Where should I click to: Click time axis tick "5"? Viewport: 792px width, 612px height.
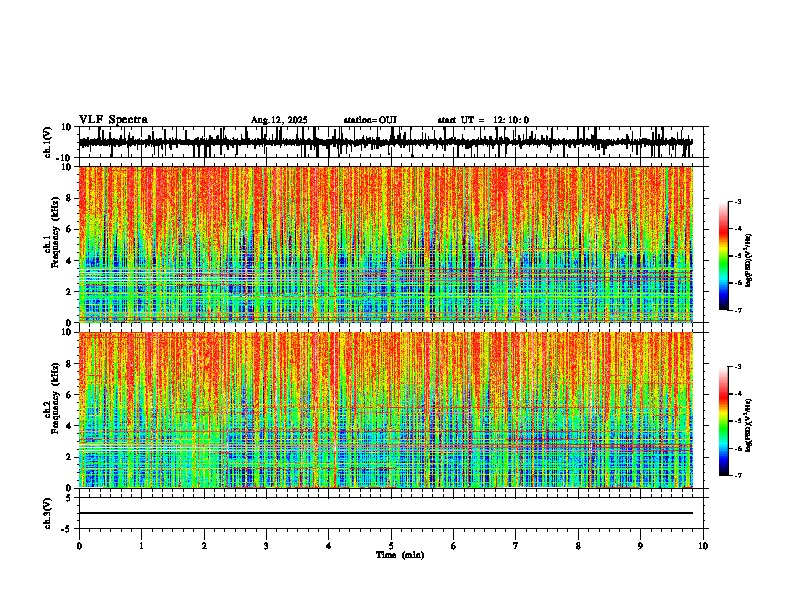391,546
